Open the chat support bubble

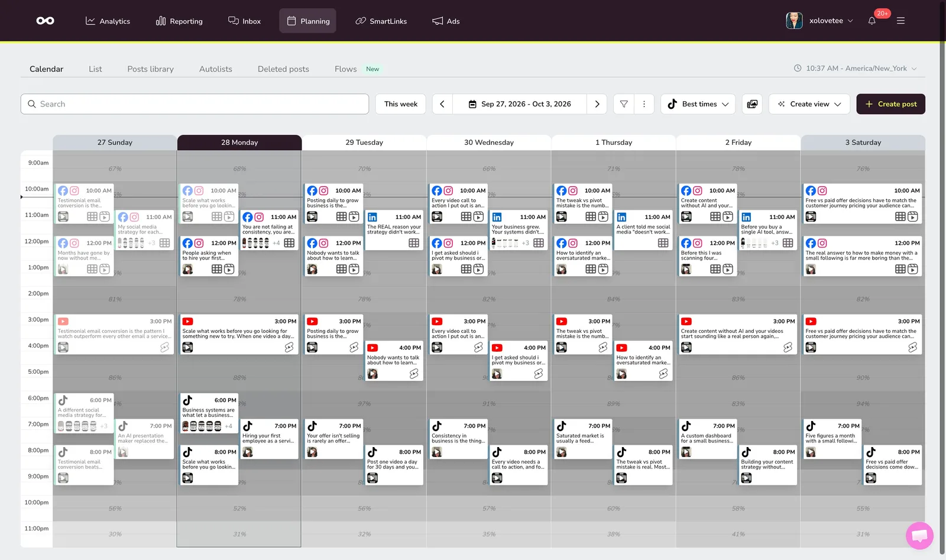(919, 536)
